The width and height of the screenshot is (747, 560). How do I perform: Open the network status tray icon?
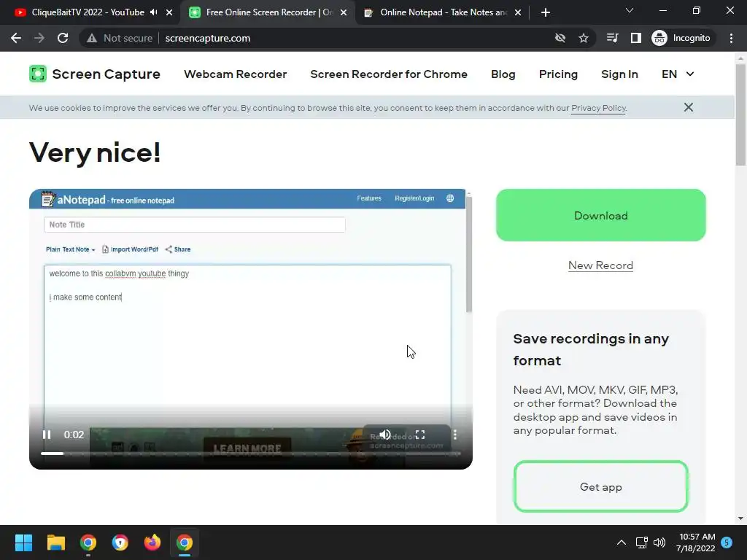641,542
